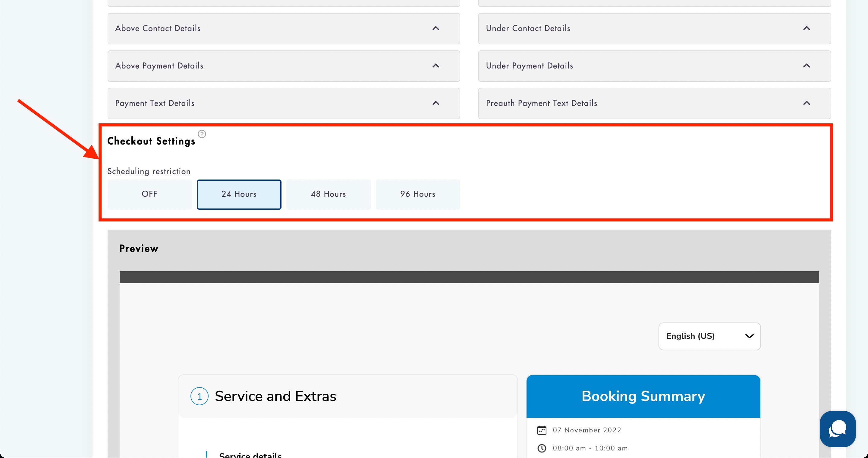The image size is (868, 458).
Task: Click the Above Payment Details label
Action: [x=159, y=66]
